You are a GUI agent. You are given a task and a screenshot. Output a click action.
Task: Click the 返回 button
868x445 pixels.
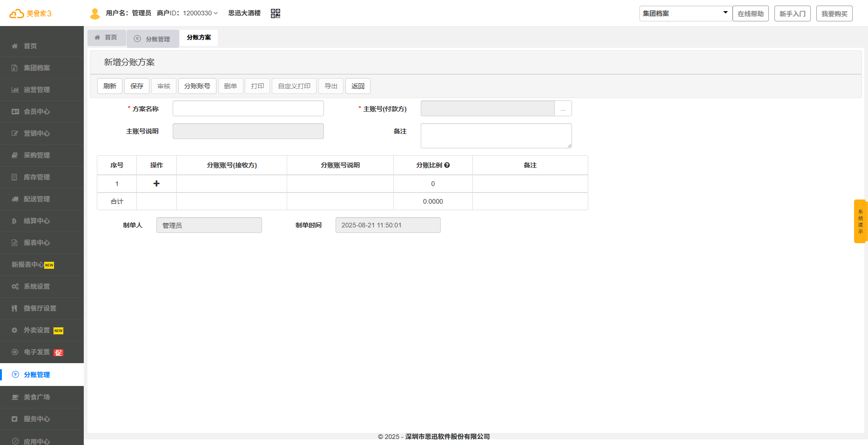point(358,86)
